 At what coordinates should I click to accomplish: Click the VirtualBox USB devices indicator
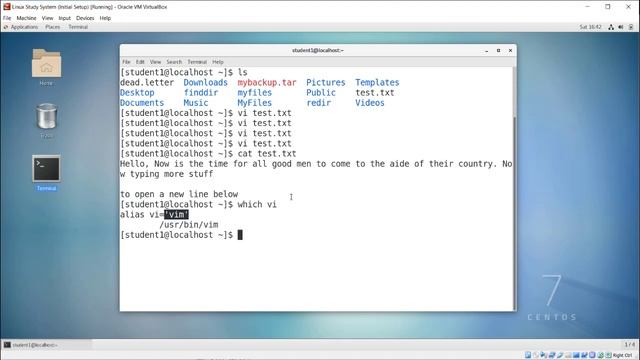coord(560,355)
